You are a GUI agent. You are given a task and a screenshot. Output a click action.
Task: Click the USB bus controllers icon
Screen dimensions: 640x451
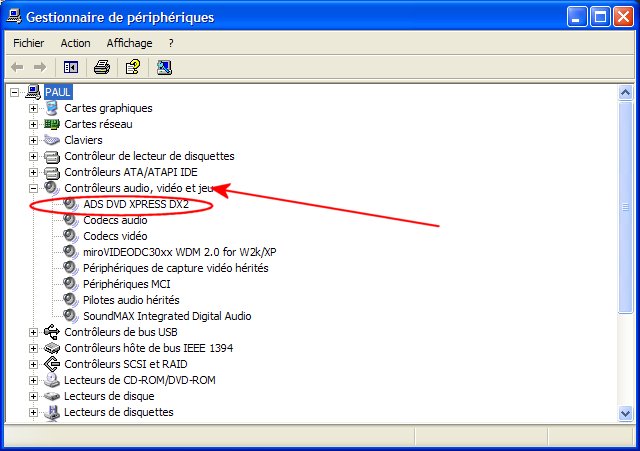[52, 332]
